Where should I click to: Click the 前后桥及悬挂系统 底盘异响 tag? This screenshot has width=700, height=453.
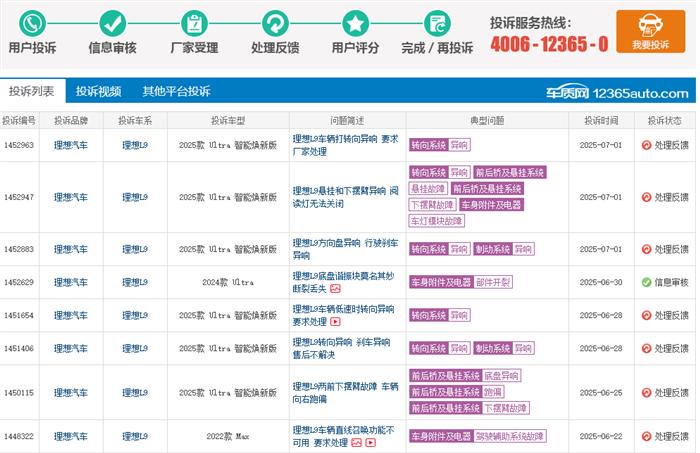pyautogui.click(x=465, y=376)
